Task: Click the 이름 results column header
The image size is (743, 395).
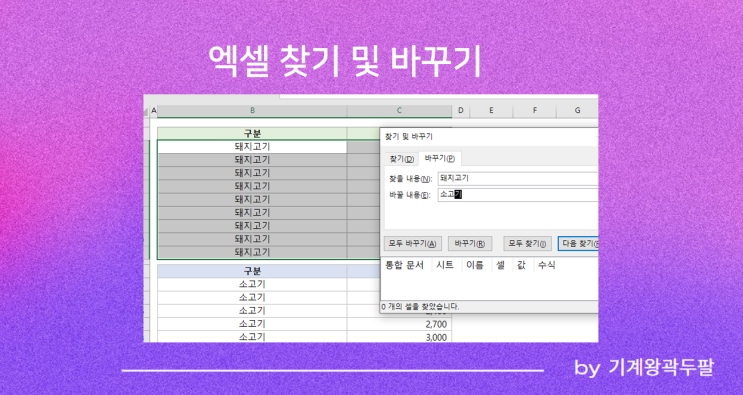Action: [475, 265]
